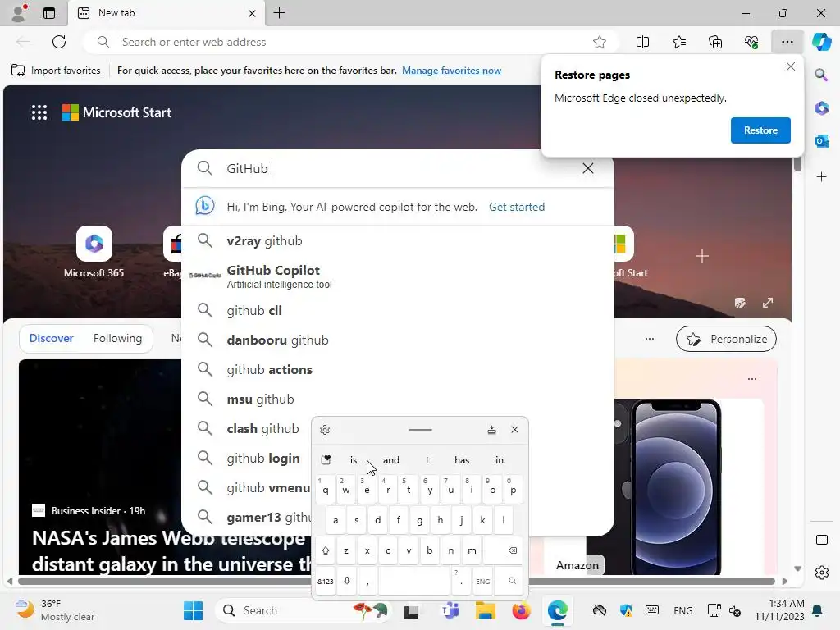The image size is (840, 630).
Task: Open Microsoft 365 sidebar icon
Action: (x=822, y=108)
